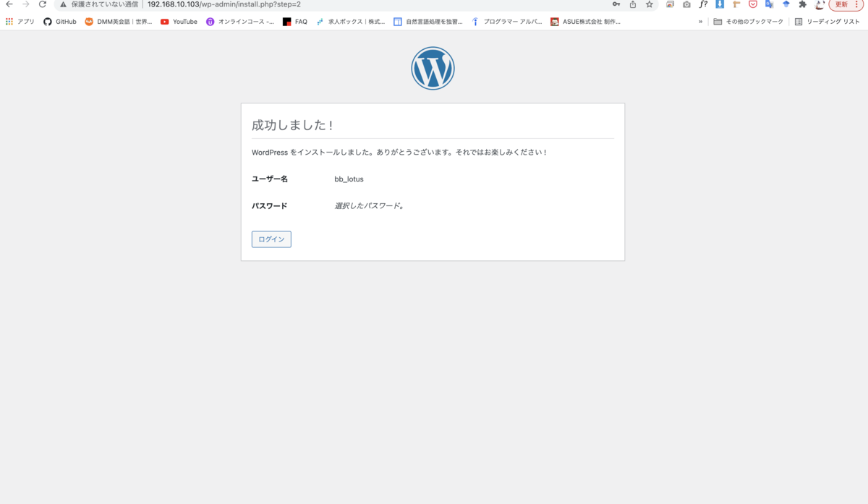Viewport: 868px width, 504px height.
Task: Click the screen-capture window extension icon
Action: 670,4
